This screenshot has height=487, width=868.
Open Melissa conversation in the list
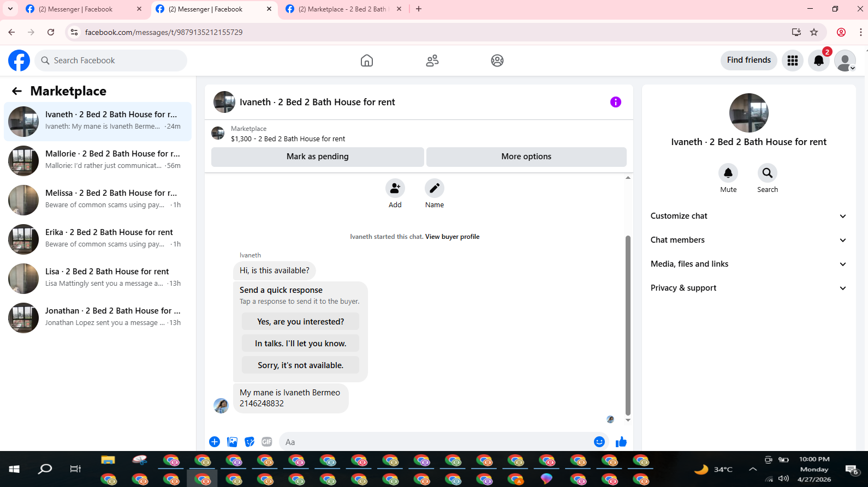tap(98, 199)
